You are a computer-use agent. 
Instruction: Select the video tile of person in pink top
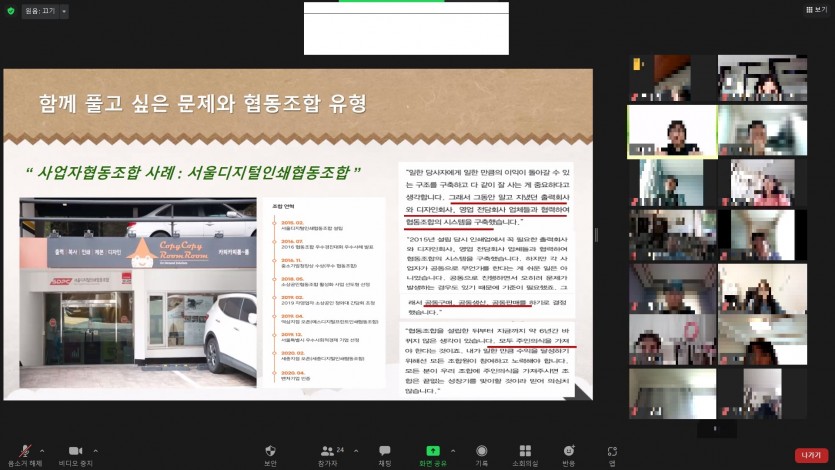[x=763, y=183]
